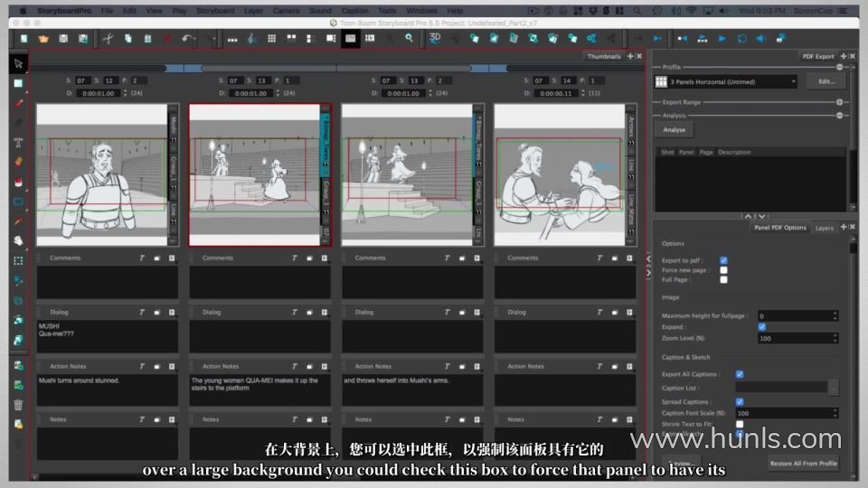Collapse the side panel with the splitter arrows
The width and height of the screenshot is (868, 488).
click(649, 266)
